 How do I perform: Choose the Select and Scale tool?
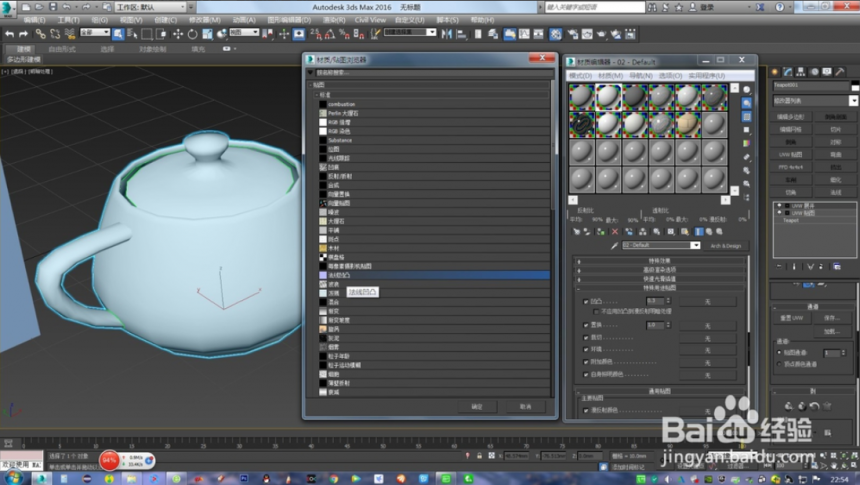[207, 34]
